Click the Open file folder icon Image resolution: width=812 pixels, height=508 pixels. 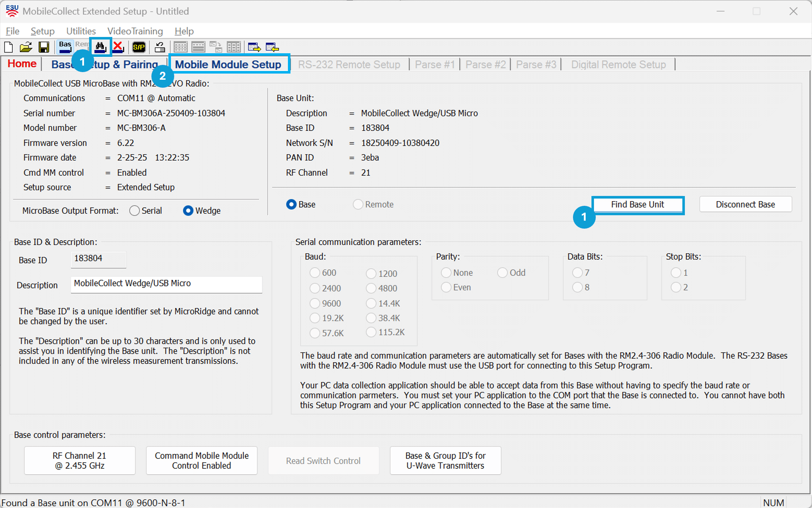[26, 47]
